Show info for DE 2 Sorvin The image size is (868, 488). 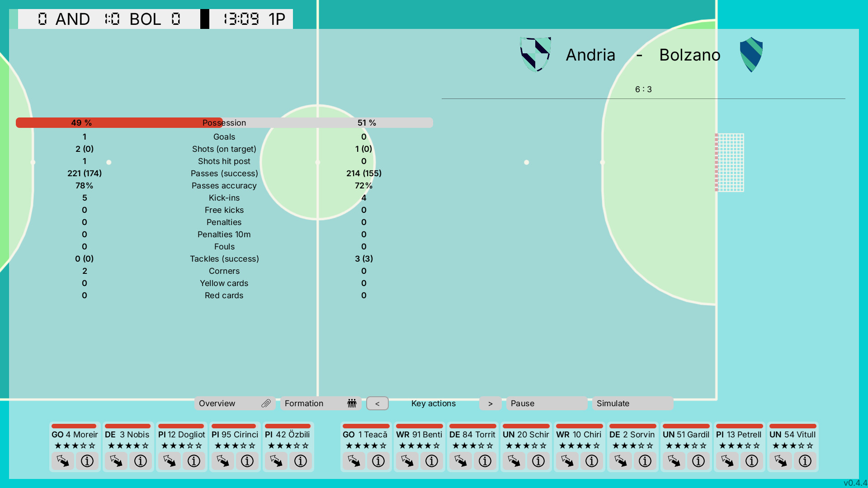pos(645,461)
